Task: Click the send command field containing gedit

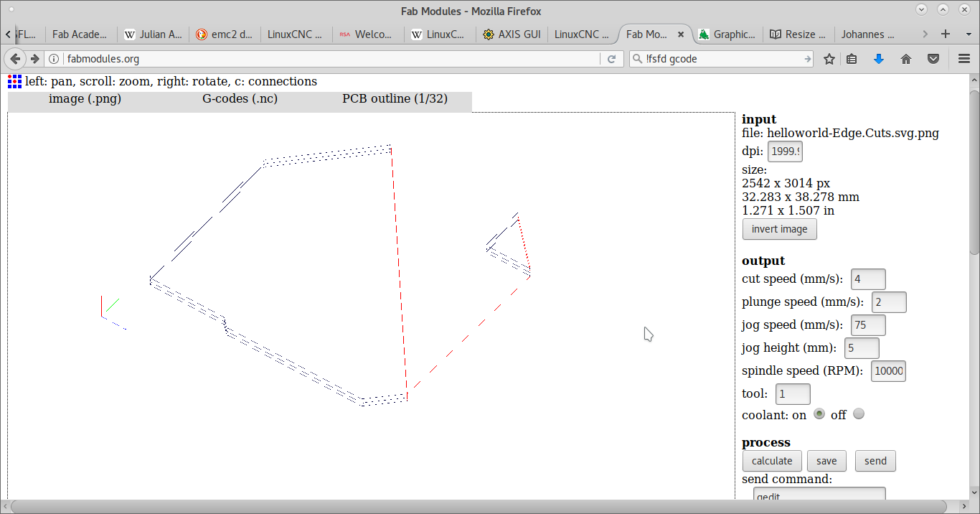Action: [x=819, y=494]
